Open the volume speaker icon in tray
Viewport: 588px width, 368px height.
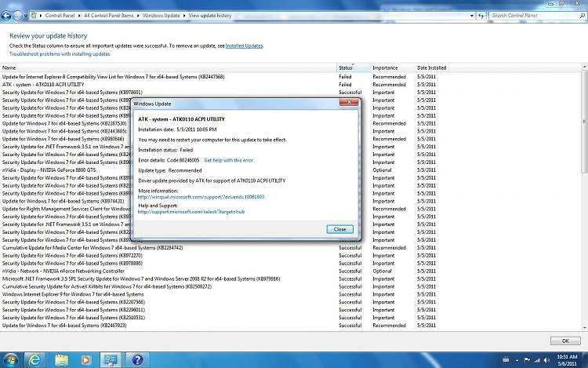point(547,360)
